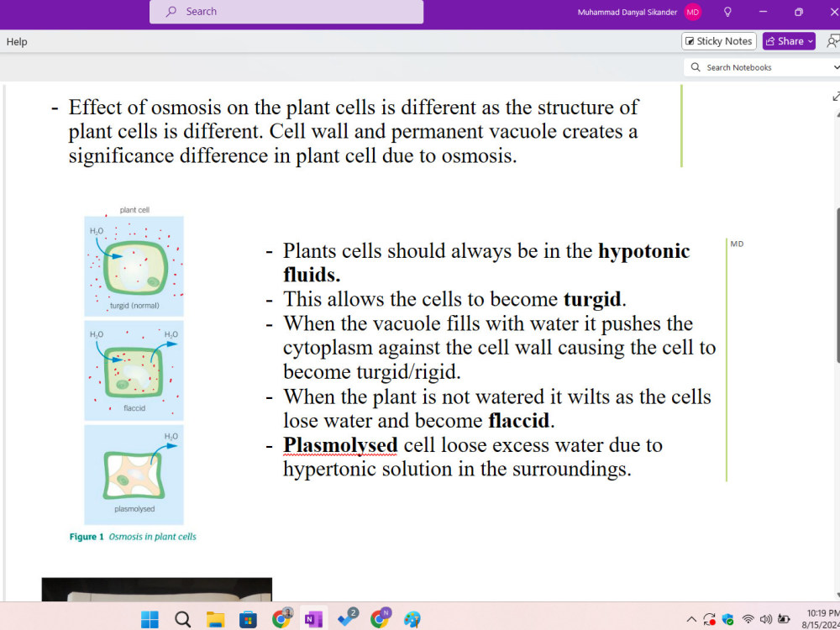Screen dimensions: 840x630
Task: Click the OneNote taskbar icon
Action: (312, 619)
